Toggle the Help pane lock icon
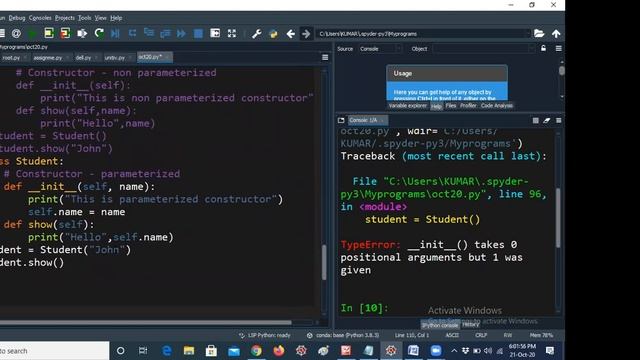 543,49
